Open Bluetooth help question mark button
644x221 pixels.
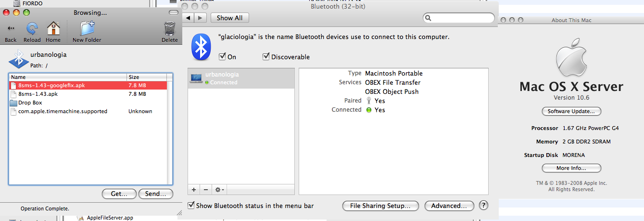(x=484, y=205)
